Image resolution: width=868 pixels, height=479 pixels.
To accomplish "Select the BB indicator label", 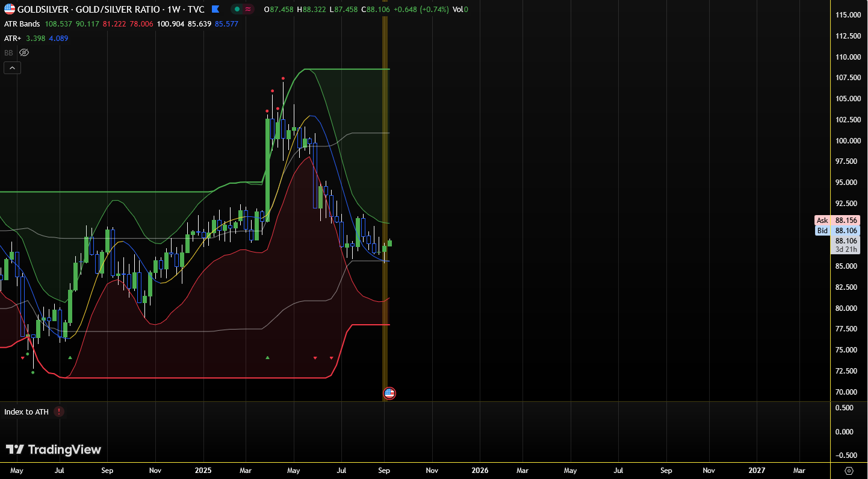I will click(8, 52).
